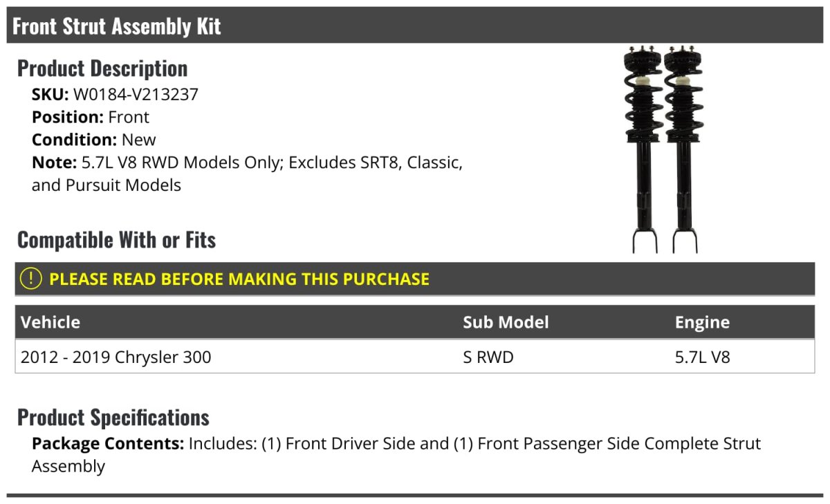Click the Compatible With or Fits heading
Image resolution: width=830 pixels, height=504 pixels.
pyautogui.click(x=116, y=240)
